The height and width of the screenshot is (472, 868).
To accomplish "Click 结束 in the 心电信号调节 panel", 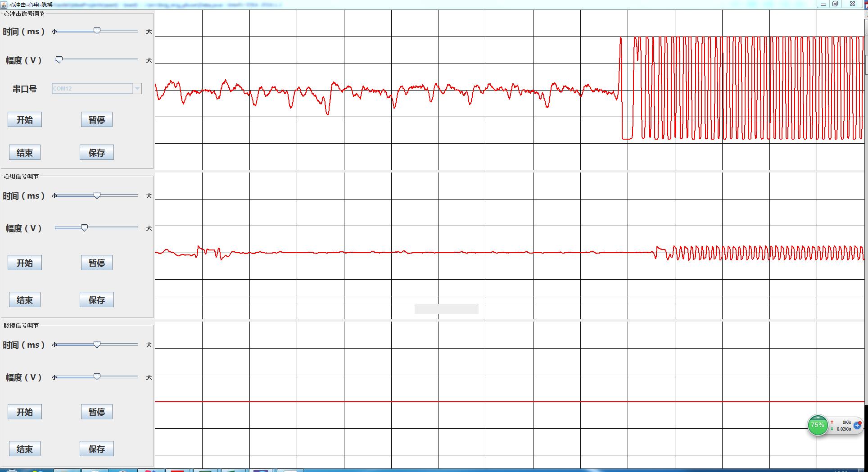I will (25, 300).
